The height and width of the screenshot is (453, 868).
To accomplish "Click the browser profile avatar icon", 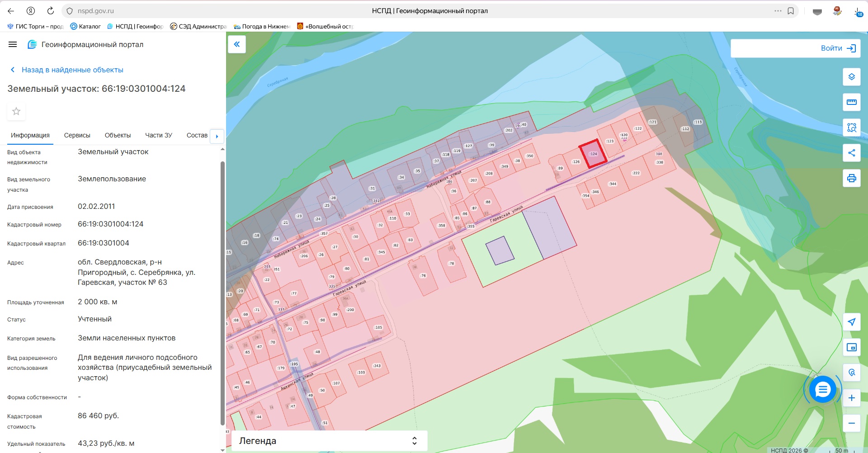I will point(837,11).
